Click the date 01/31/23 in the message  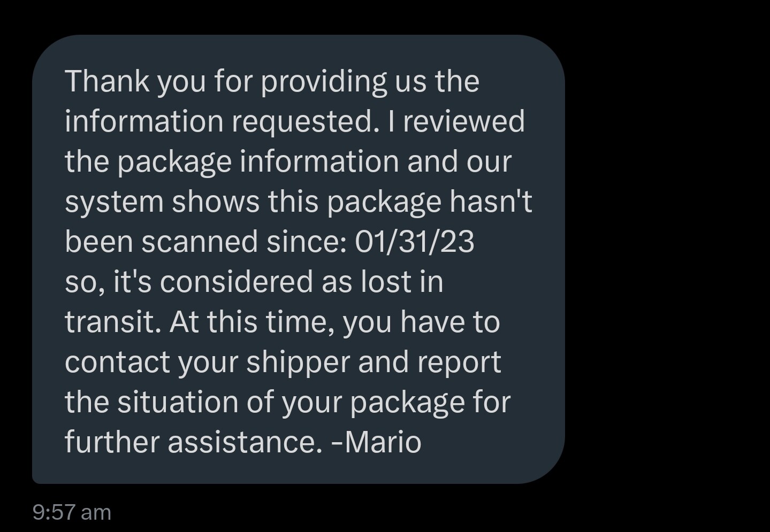point(415,242)
